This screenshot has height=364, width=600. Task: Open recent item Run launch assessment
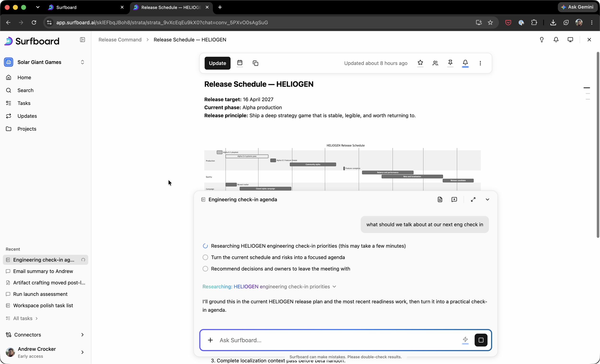45,294
